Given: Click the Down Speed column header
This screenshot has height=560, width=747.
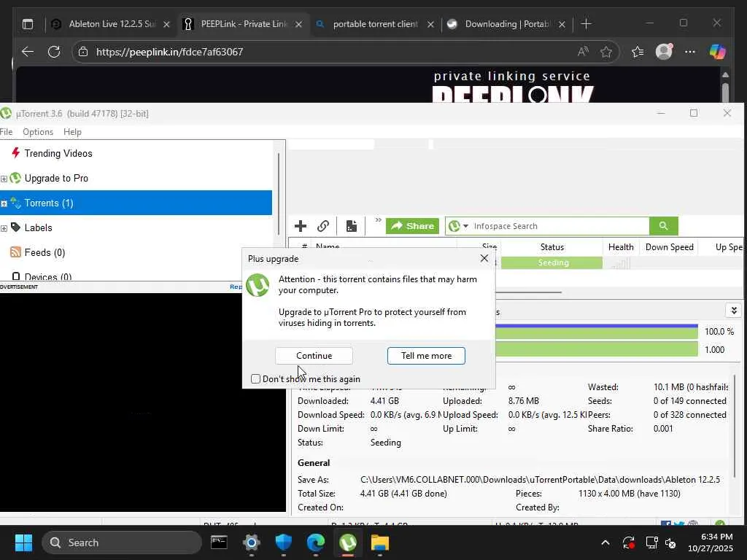Looking at the screenshot, I should [669, 246].
